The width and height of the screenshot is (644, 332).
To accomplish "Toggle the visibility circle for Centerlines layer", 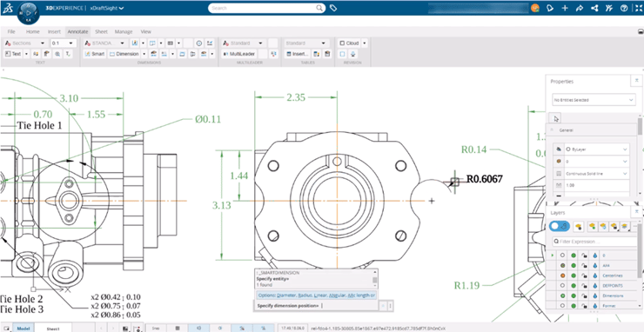I will [562, 276].
